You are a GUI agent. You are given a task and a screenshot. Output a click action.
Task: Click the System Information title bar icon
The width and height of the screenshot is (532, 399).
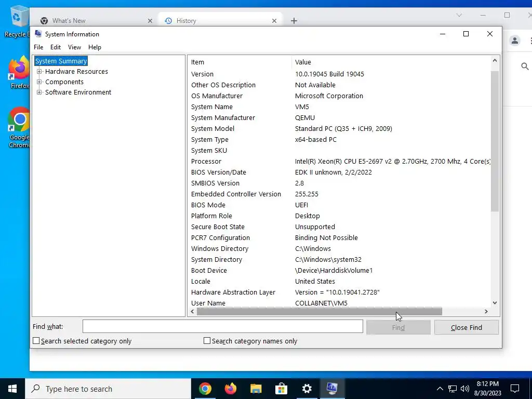pos(38,34)
